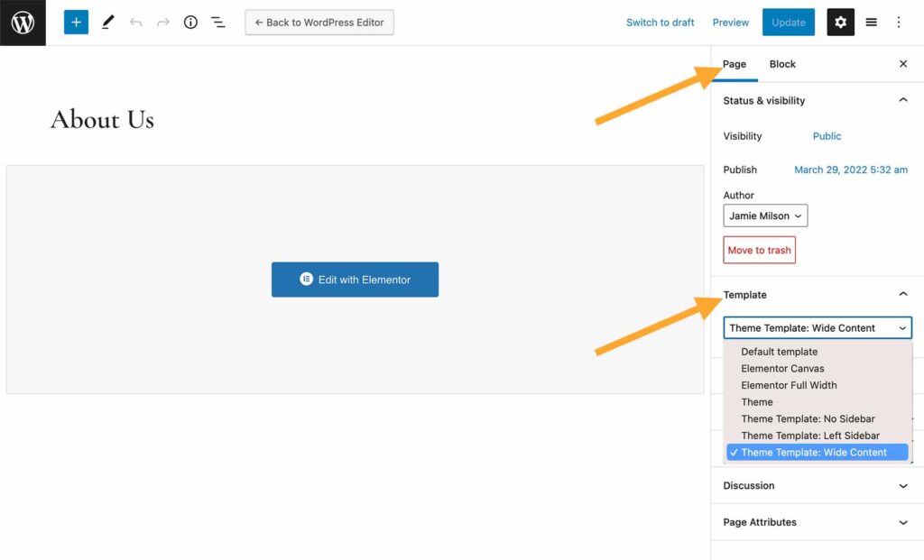Image resolution: width=924 pixels, height=560 pixels.
Task: Open the Jamie Milson author dropdown
Action: point(764,216)
